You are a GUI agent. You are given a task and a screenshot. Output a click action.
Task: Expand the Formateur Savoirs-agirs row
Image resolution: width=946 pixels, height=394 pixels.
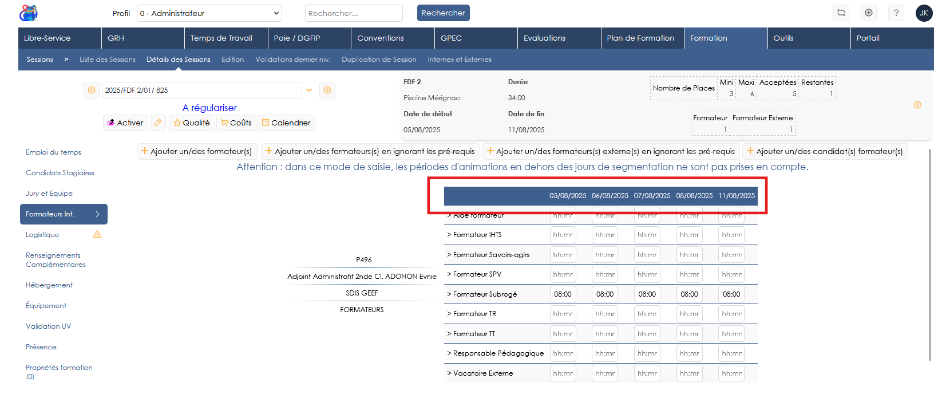(489, 255)
